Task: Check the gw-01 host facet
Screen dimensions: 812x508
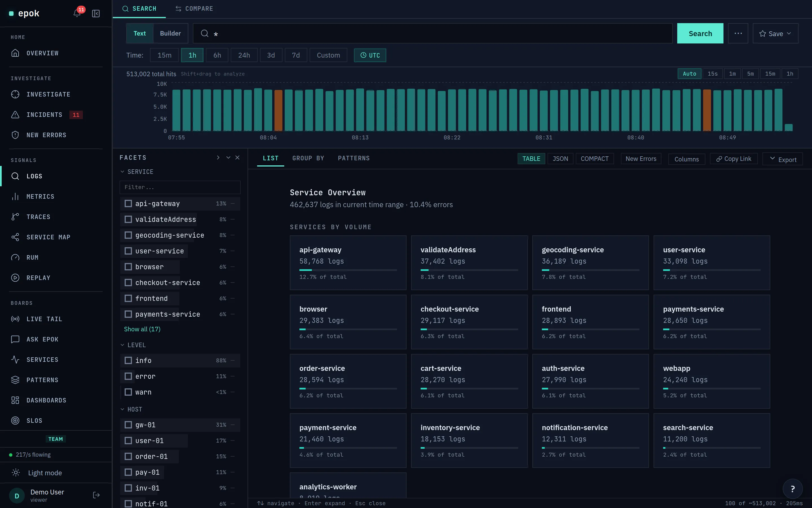Action: pyautogui.click(x=128, y=425)
